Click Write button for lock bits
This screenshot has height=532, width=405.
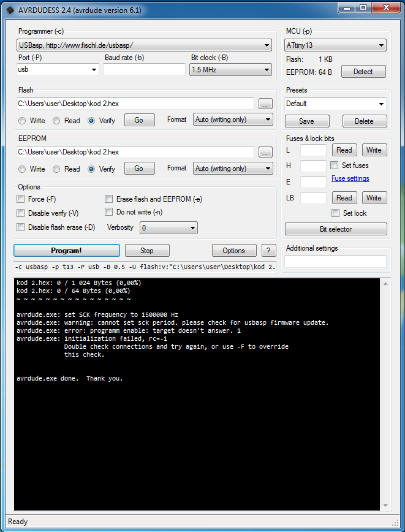(374, 198)
